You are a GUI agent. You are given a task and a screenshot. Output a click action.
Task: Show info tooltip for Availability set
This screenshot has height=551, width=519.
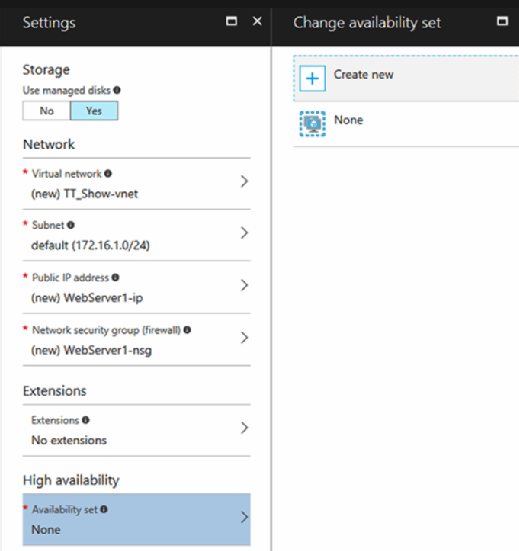click(x=104, y=509)
